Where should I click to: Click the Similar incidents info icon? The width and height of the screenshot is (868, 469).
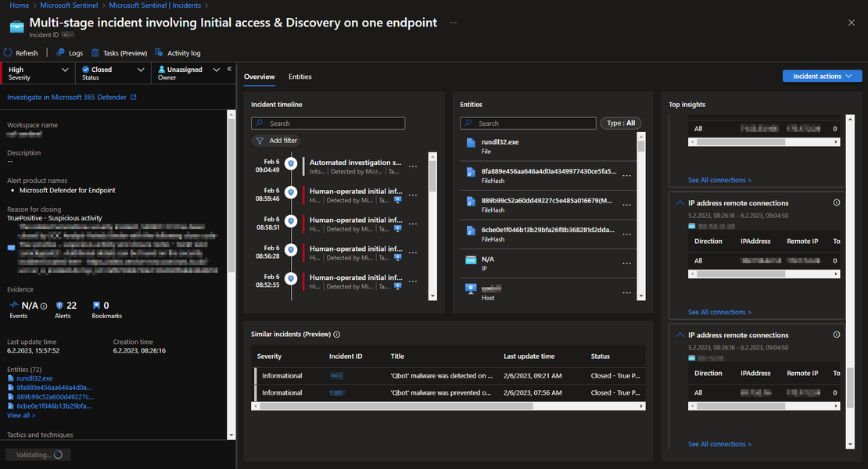pos(336,335)
